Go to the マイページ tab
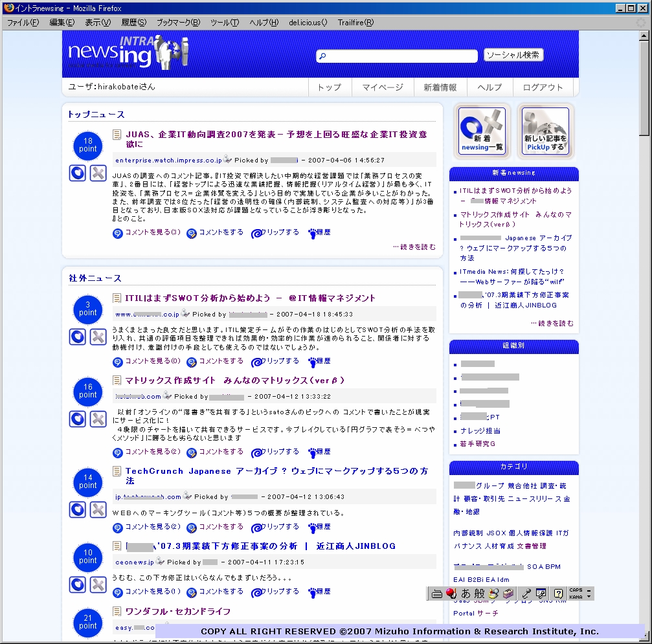 (383, 87)
